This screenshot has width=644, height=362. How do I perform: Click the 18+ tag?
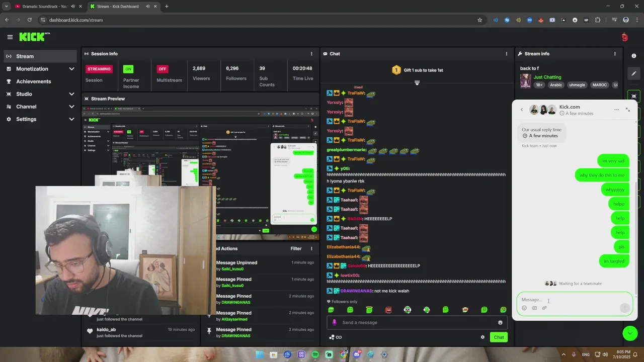point(539,85)
